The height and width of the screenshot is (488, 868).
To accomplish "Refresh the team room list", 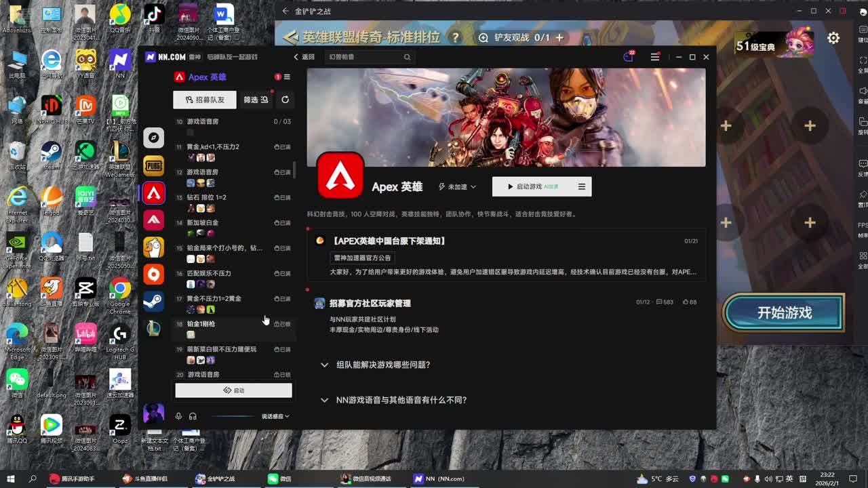I will click(285, 100).
